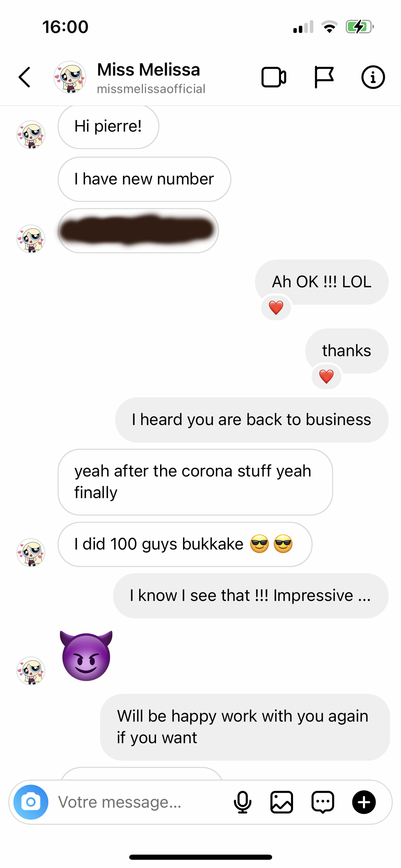Select the Hi pierre message bubble

point(108,127)
